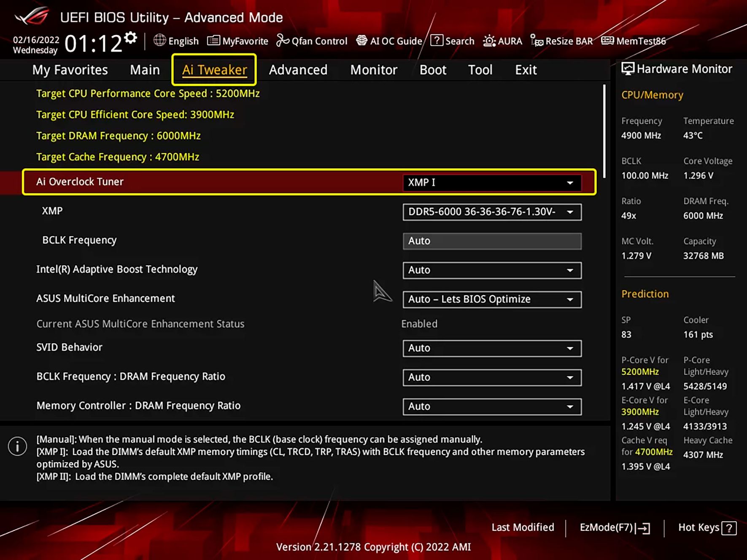747x560 pixels.
Task: Select Ai Overclock Tuner label
Action: coord(80,182)
